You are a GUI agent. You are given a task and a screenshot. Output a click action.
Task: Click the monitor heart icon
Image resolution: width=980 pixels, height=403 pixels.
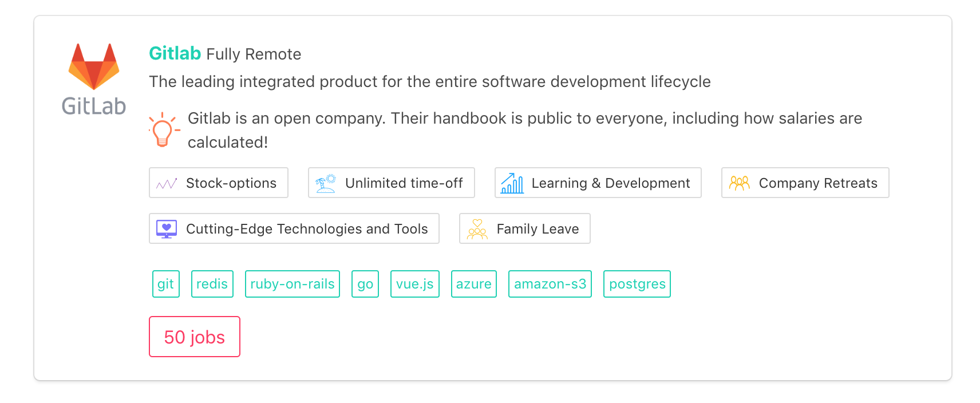click(167, 229)
